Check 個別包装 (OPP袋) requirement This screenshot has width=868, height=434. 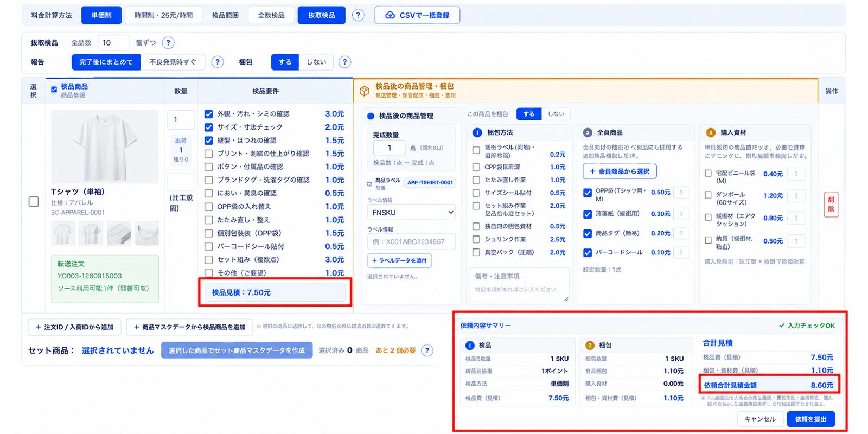(208, 233)
